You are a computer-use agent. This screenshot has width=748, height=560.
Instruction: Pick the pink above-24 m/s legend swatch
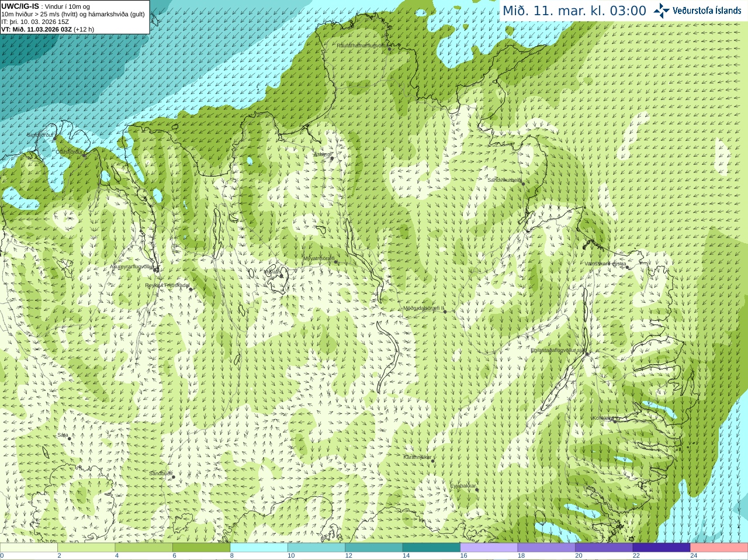pyautogui.click(x=719, y=548)
